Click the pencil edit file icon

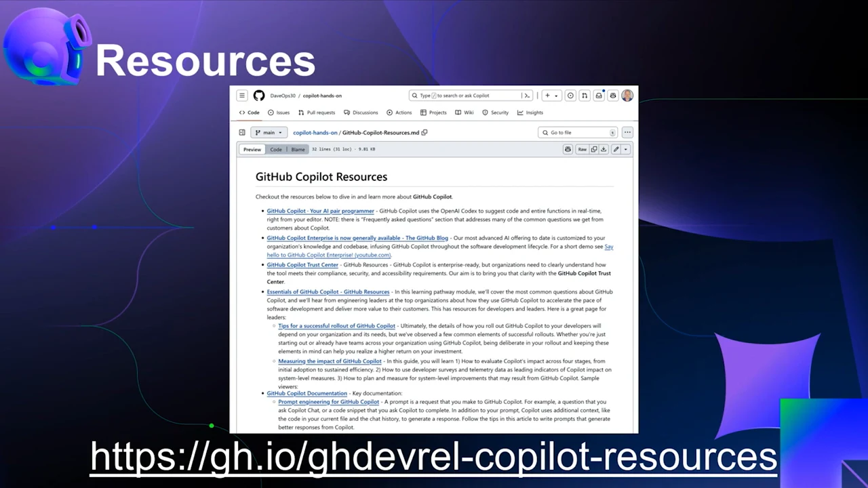(616, 149)
